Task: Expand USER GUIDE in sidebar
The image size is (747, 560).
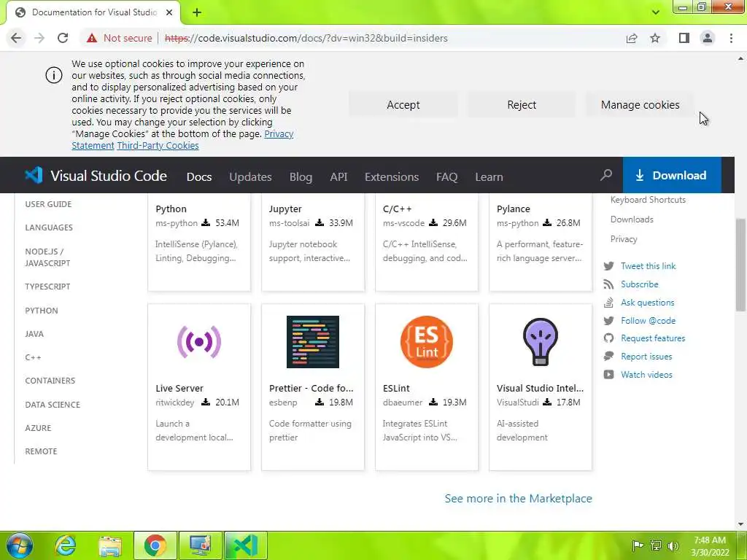Action: 48,204
